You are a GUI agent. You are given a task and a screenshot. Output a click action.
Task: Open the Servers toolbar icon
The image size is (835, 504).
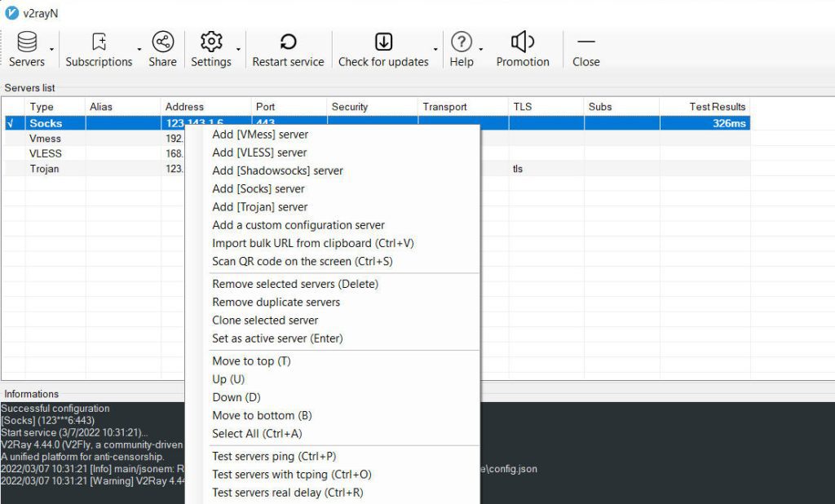(x=27, y=42)
